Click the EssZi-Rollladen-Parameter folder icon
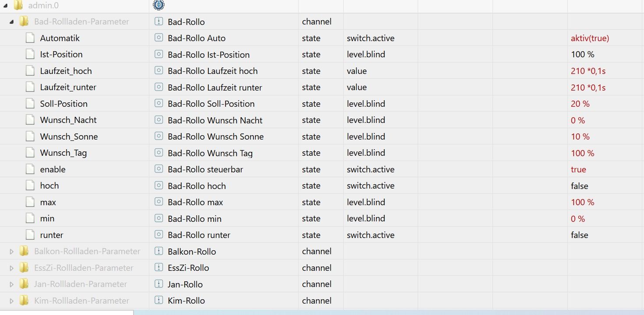Image resolution: width=644 pixels, height=315 pixels. [x=24, y=268]
